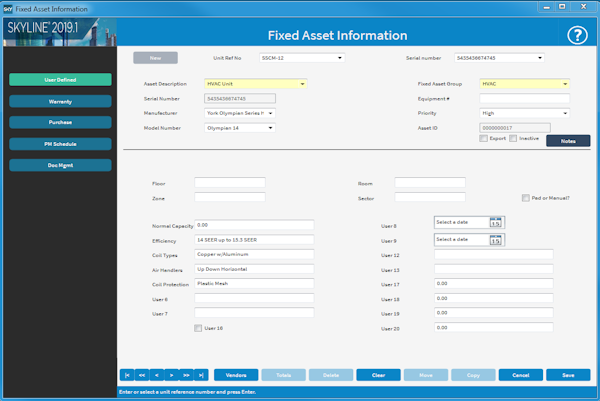Switch to the User Defined section
600x401 pixels.
click(x=60, y=80)
